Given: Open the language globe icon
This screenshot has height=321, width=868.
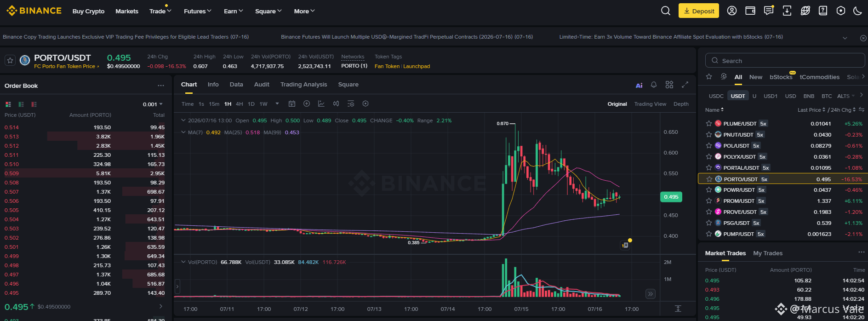Looking at the screenshot, I should tap(805, 11).
